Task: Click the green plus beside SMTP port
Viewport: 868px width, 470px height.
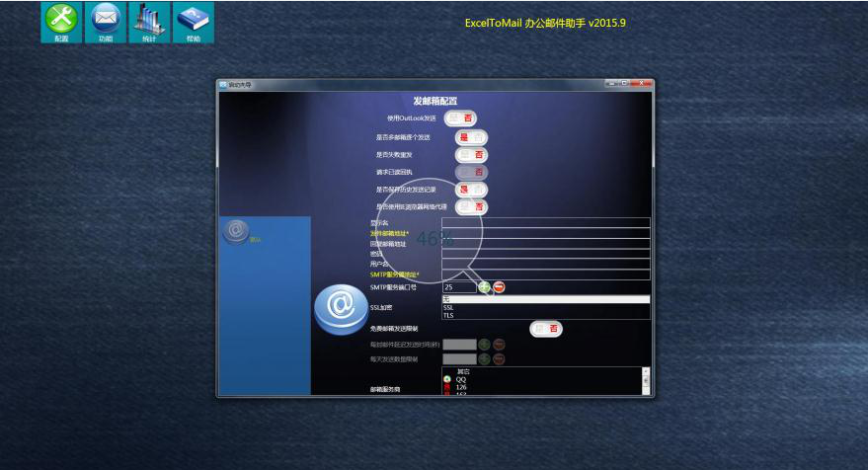Action: pos(484,287)
